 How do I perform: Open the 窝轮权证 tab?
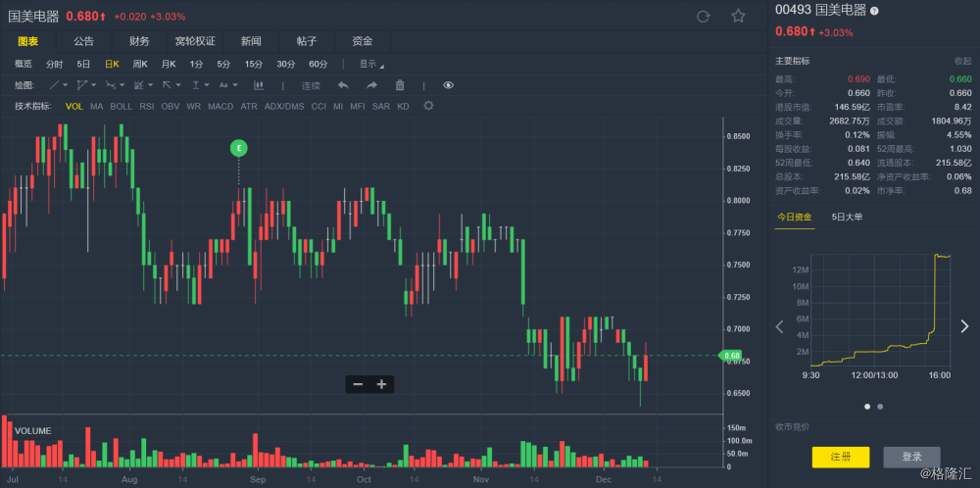coord(195,42)
